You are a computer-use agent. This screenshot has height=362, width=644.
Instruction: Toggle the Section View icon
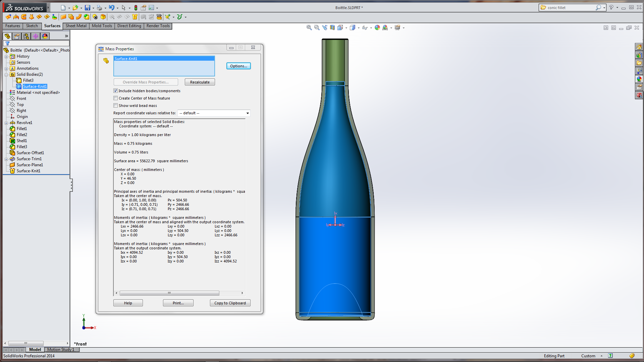click(332, 28)
